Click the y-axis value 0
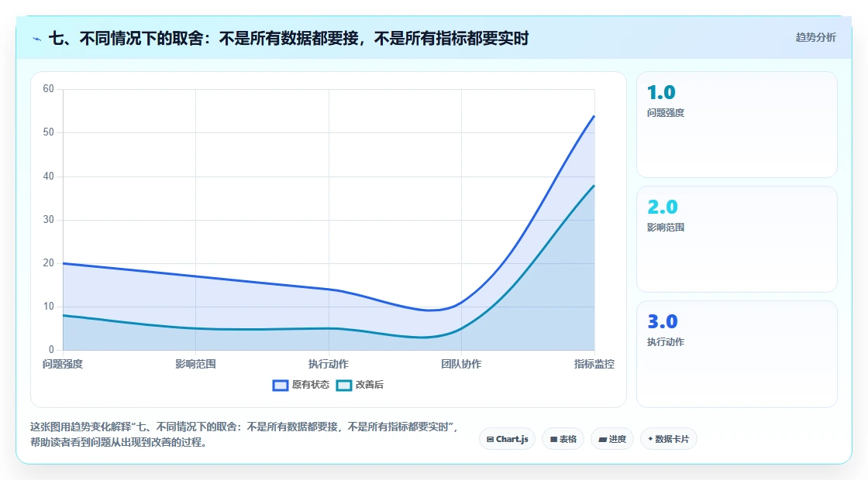 pos(51,349)
